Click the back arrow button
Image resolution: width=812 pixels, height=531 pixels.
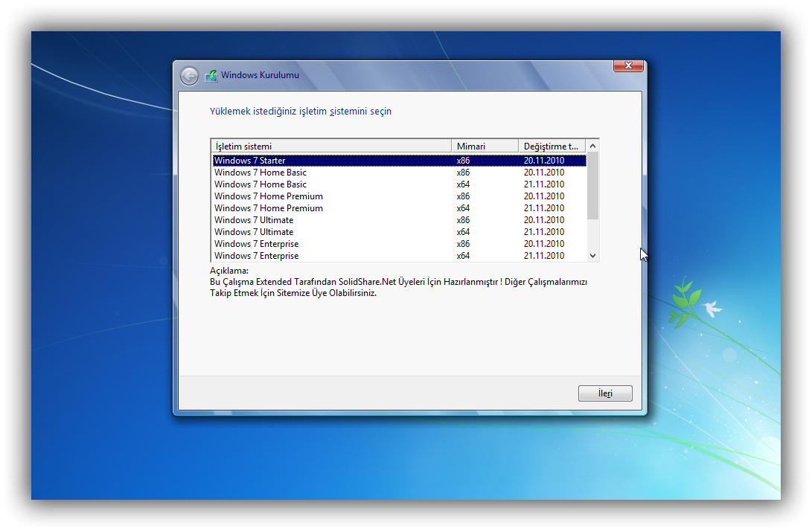[189, 76]
